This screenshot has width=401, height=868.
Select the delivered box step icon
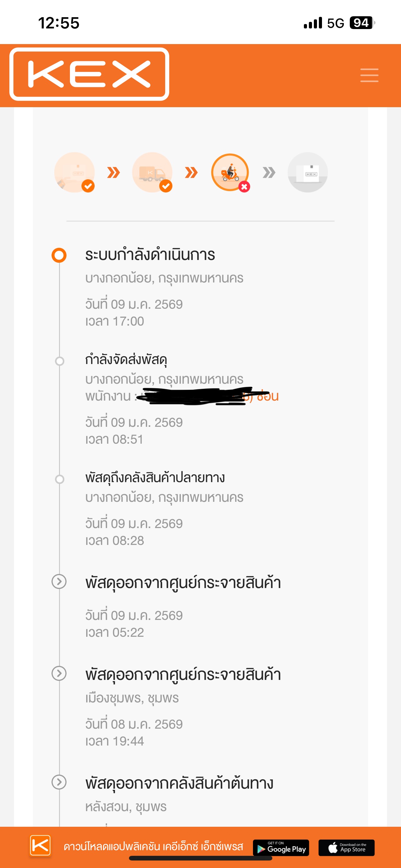pyautogui.click(x=308, y=172)
